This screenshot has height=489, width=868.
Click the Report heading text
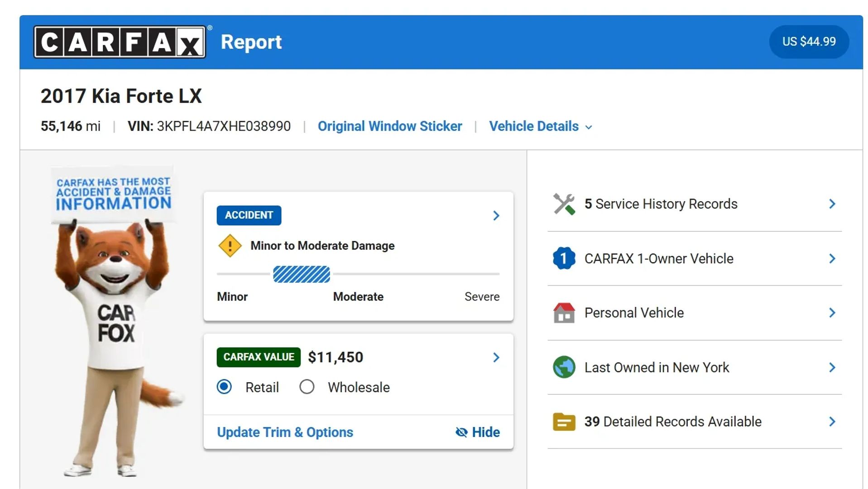(x=251, y=42)
